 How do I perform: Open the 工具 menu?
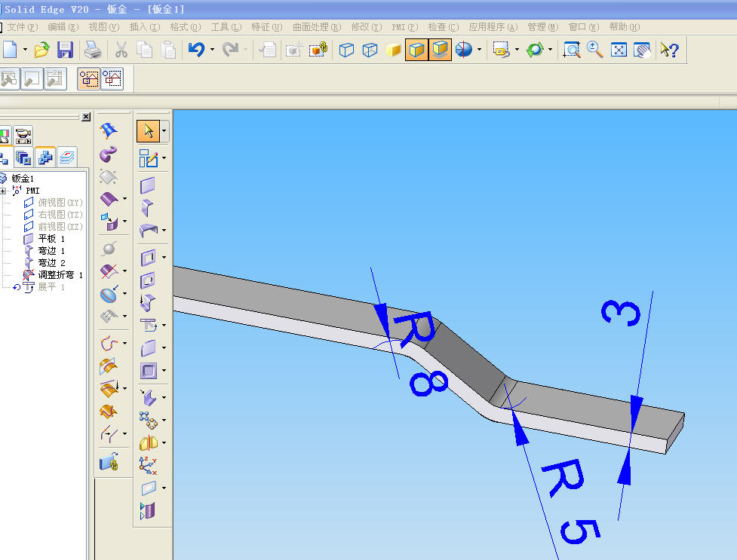(226, 27)
